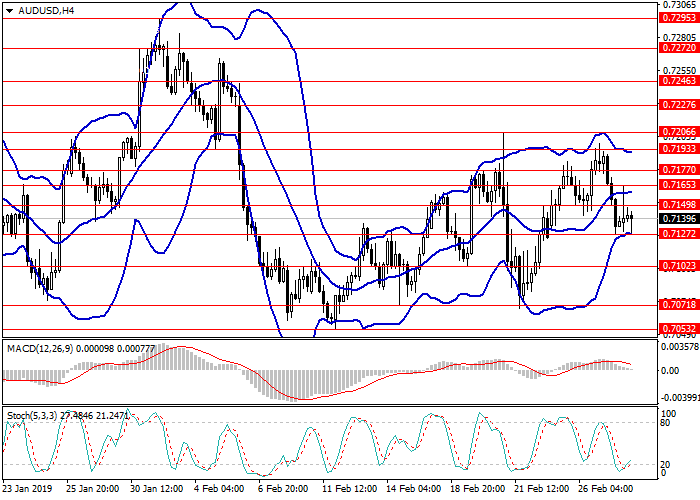The image size is (700, 500).
Task: Select the 26 Feb 04:00 time label
Action: [608, 489]
